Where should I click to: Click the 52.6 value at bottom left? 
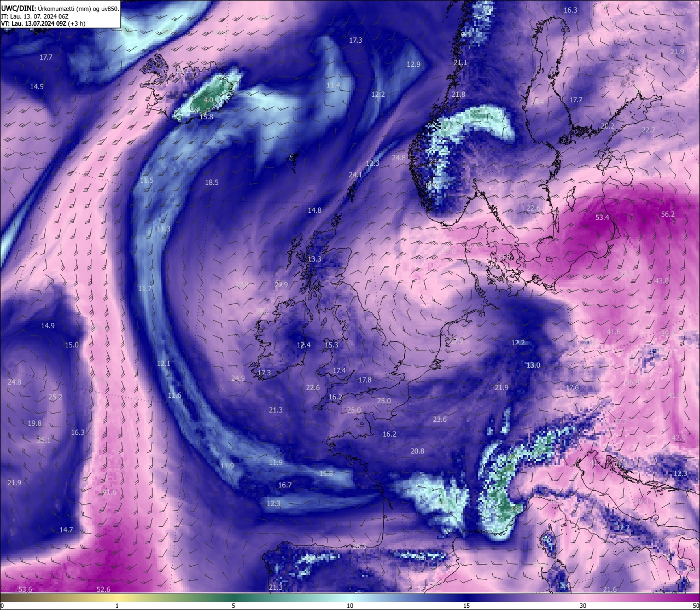[103, 589]
